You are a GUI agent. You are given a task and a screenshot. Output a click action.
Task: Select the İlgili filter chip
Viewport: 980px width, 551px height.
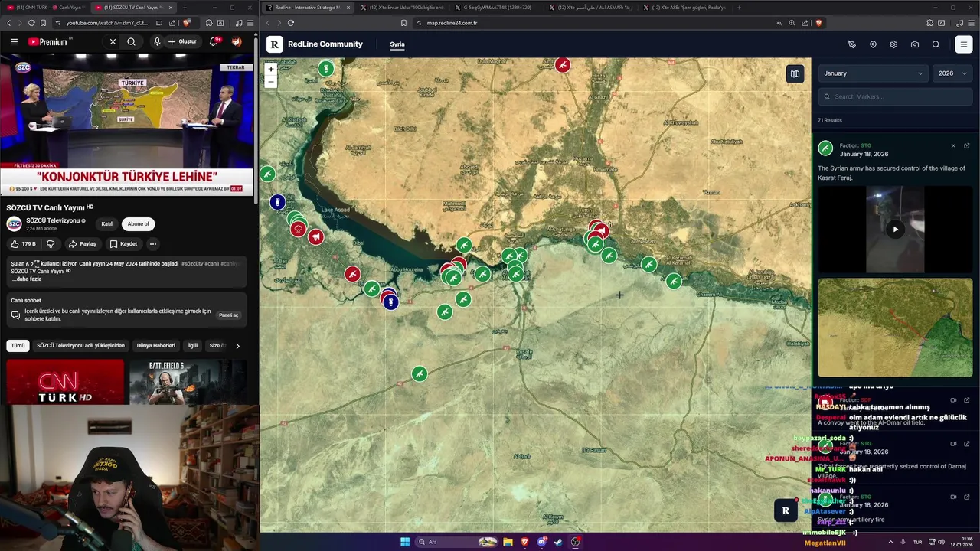pyautogui.click(x=192, y=346)
